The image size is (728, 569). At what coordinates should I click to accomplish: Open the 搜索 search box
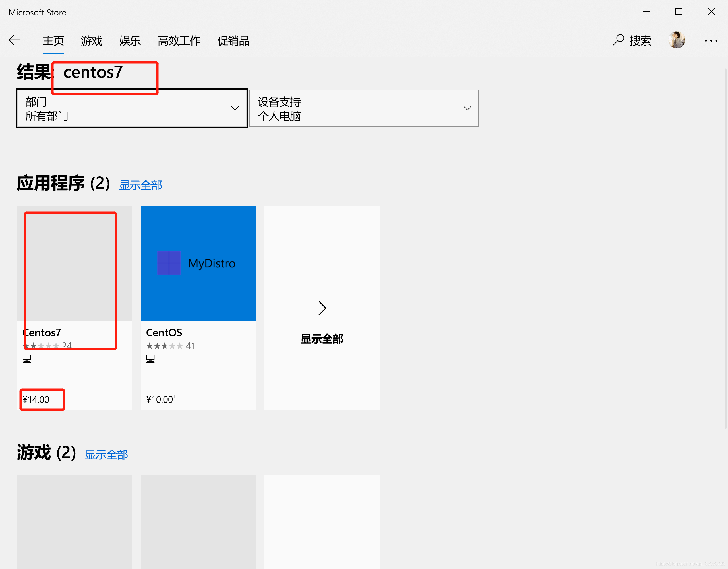(x=632, y=40)
